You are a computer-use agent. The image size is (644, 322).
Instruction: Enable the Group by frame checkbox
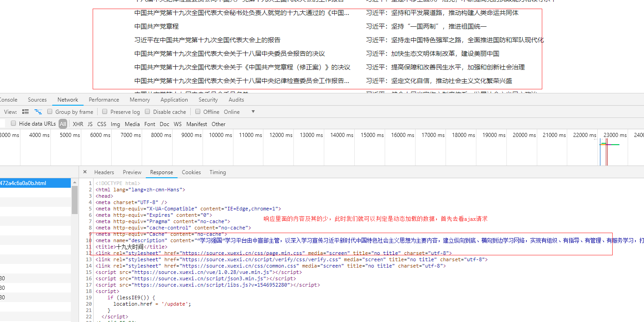50,112
